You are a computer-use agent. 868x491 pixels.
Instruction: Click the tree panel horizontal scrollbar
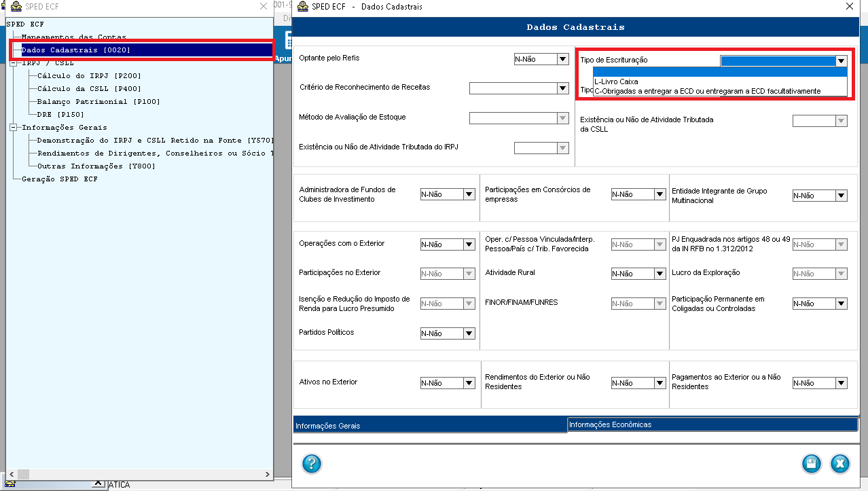click(x=139, y=473)
